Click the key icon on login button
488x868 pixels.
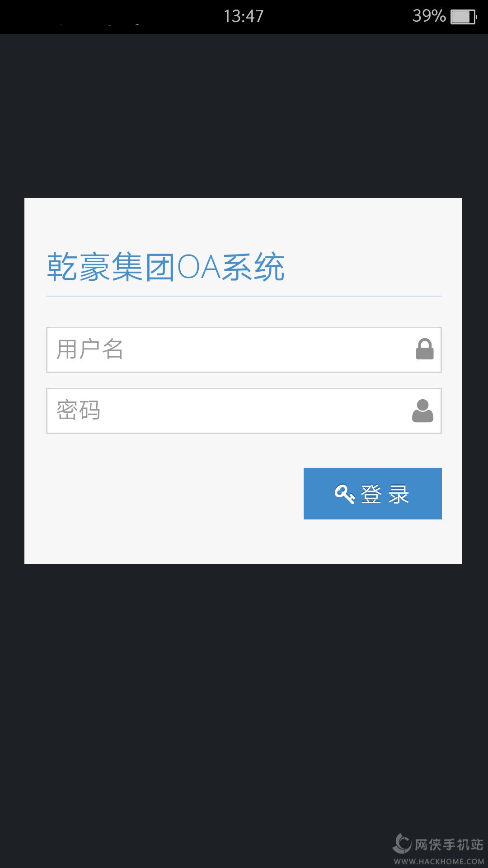tap(344, 494)
